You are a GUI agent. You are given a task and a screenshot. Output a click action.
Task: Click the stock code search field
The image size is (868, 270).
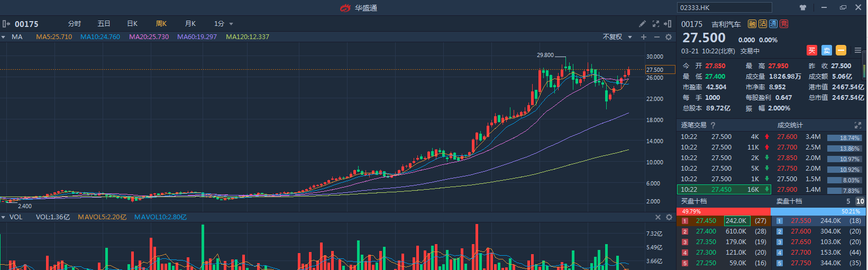(x=724, y=7)
